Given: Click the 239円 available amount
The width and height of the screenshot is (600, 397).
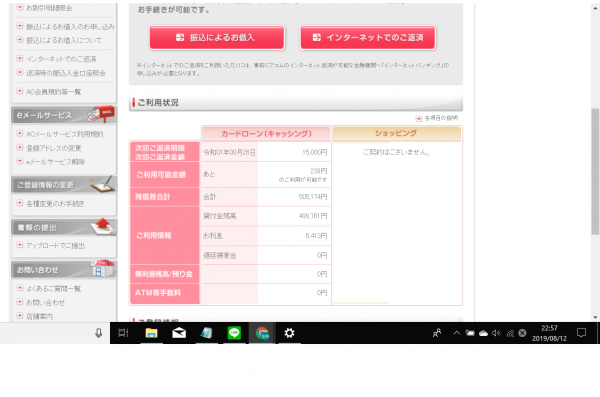Looking at the screenshot, I should click(x=318, y=171).
